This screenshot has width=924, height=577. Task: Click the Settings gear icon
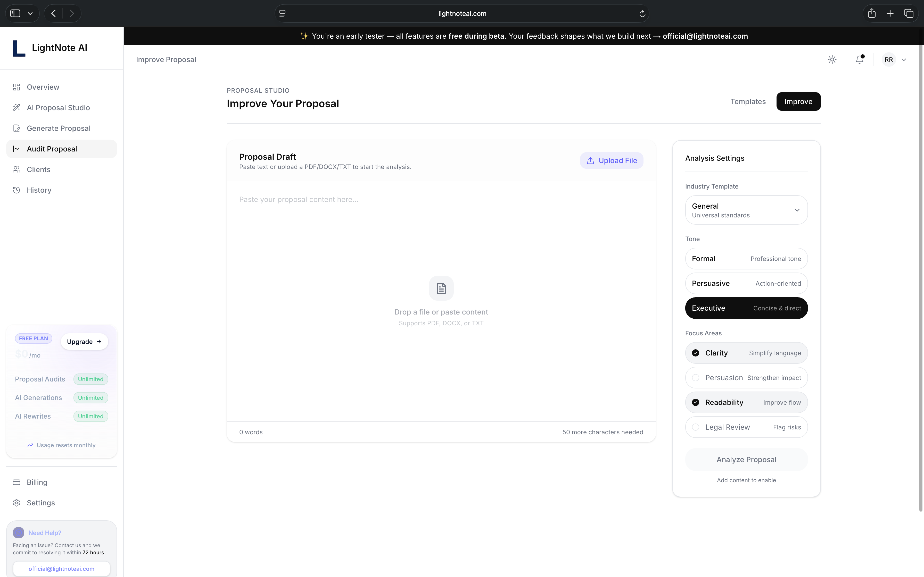[x=16, y=503]
